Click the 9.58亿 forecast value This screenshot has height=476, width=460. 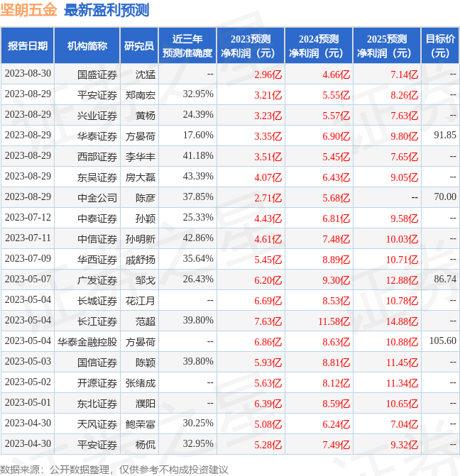tap(404, 218)
